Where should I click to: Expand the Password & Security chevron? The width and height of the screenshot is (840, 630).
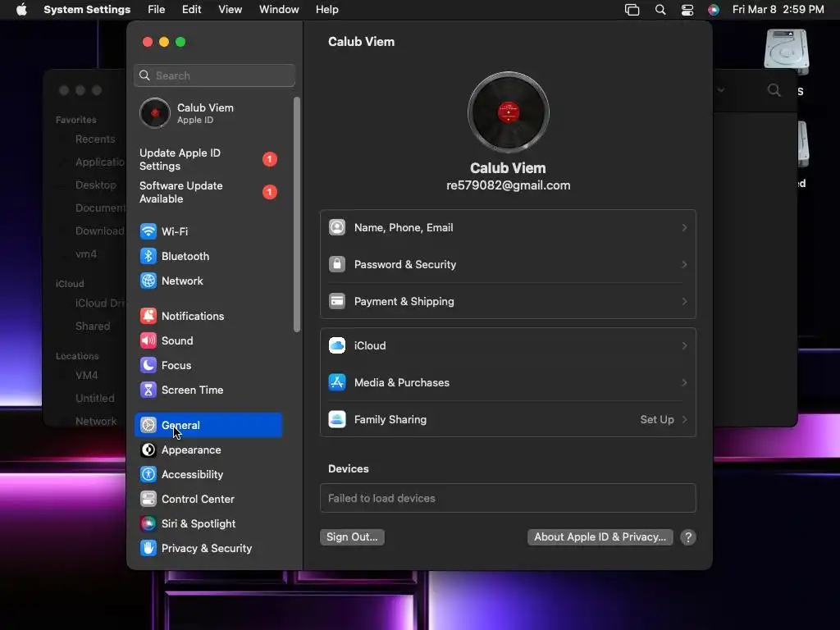[x=684, y=265]
